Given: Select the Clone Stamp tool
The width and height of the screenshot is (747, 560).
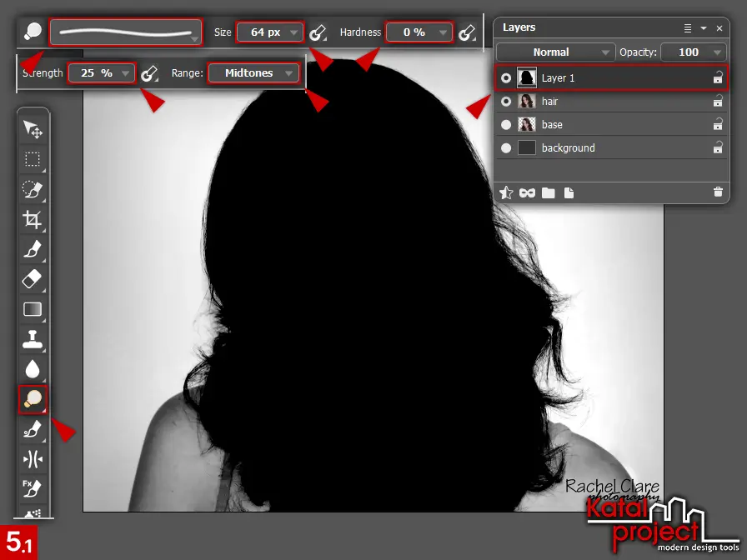Looking at the screenshot, I should (33, 340).
